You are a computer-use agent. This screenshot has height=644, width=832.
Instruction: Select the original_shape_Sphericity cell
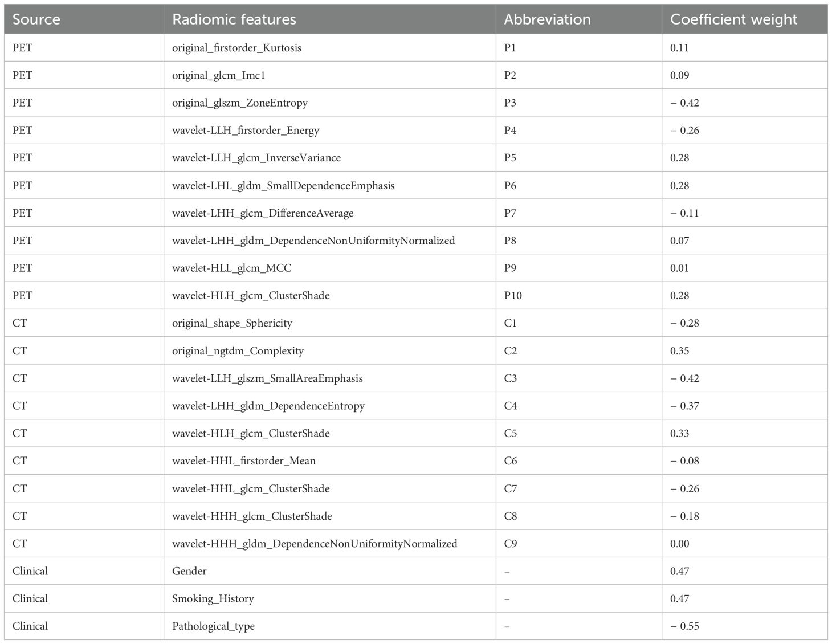click(232, 323)
